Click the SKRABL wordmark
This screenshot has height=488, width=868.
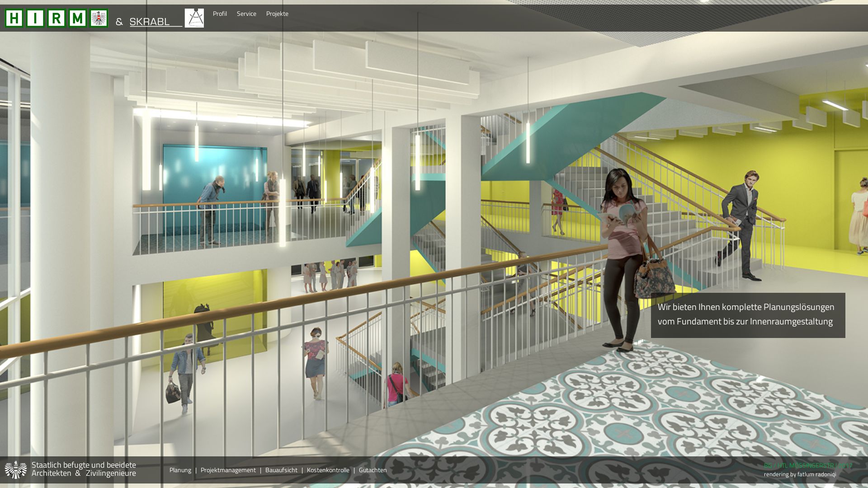(156, 22)
